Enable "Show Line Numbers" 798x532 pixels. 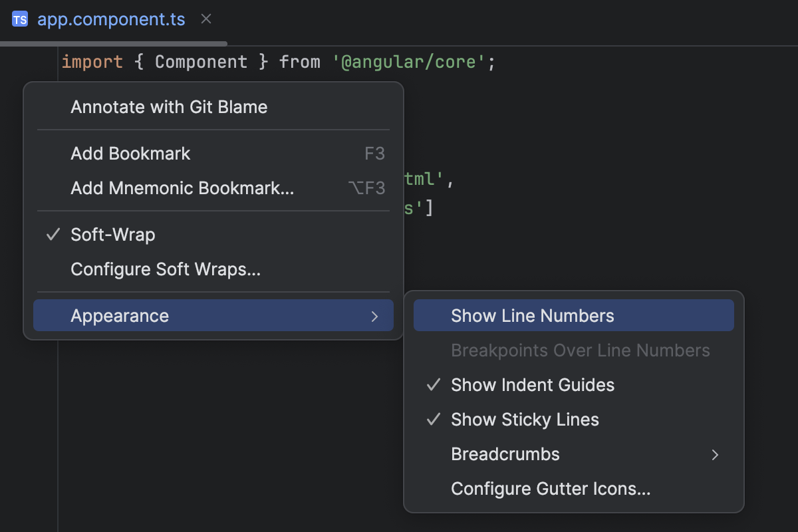(x=533, y=315)
